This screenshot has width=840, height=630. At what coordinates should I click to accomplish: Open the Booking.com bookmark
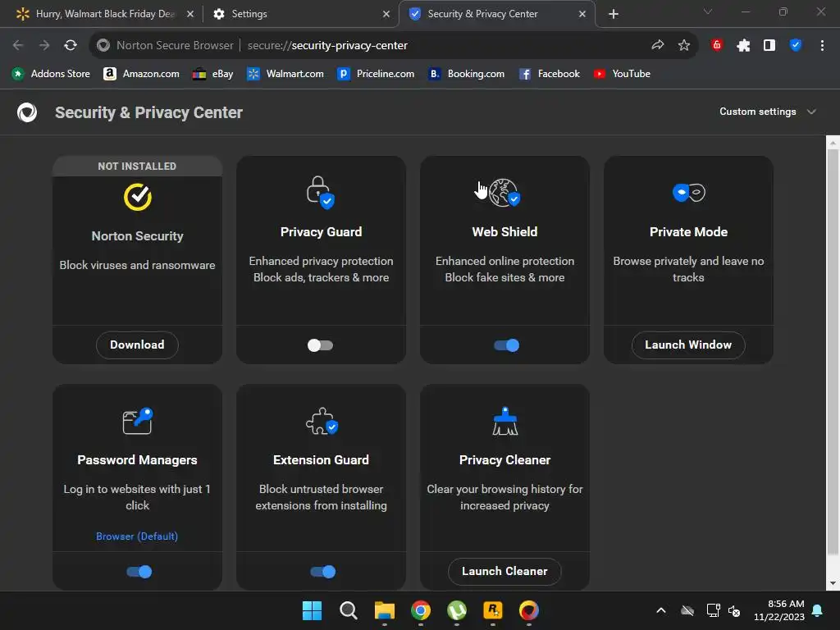[x=466, y=74]
